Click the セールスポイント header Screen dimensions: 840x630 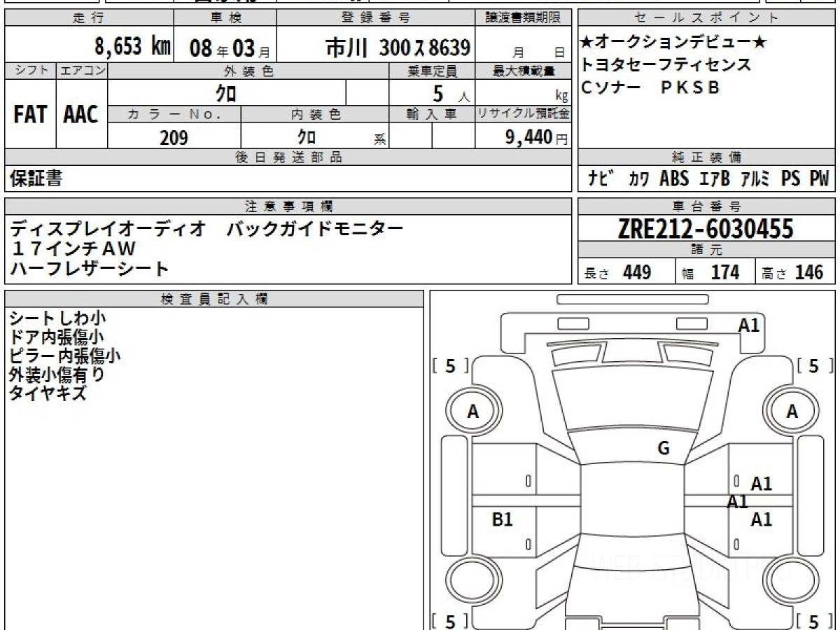706,17
